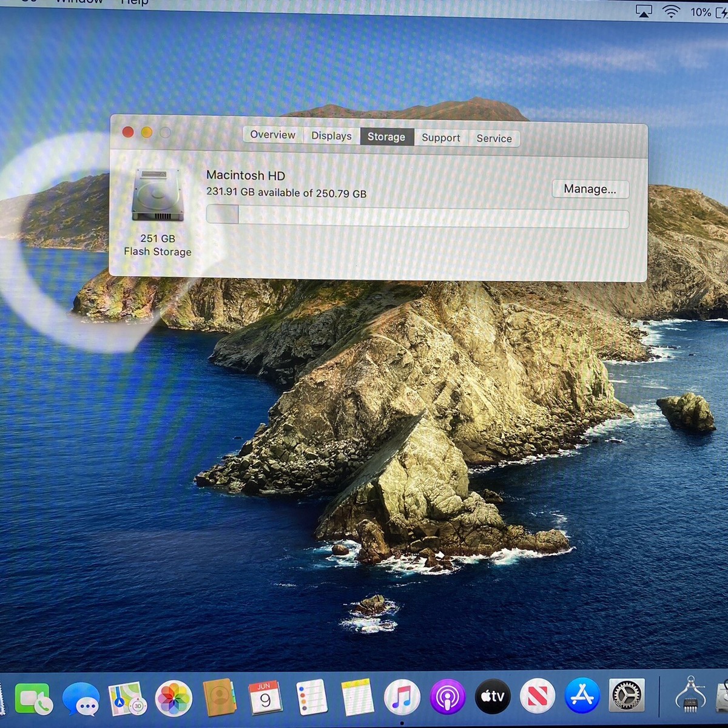Open the AirPlay display menu icon

[x=644, y=11]
